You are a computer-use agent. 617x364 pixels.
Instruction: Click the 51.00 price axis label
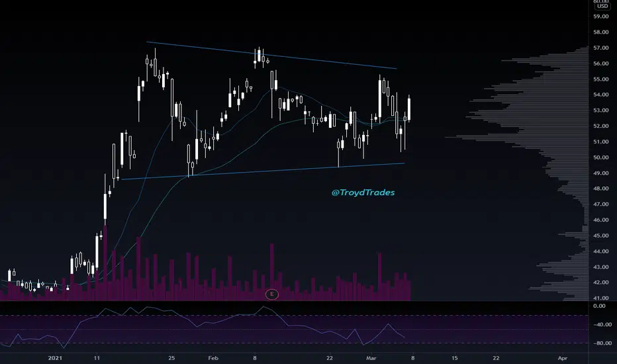601,142
